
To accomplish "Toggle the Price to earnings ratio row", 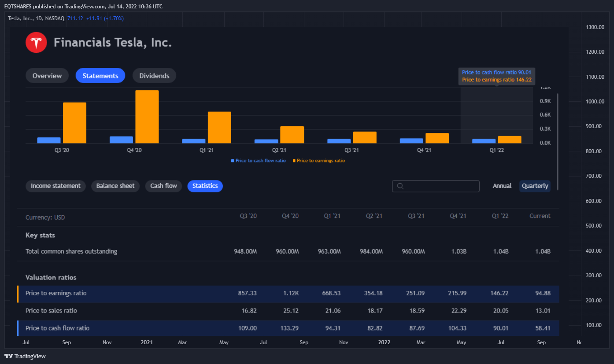I will coord(288,293).
